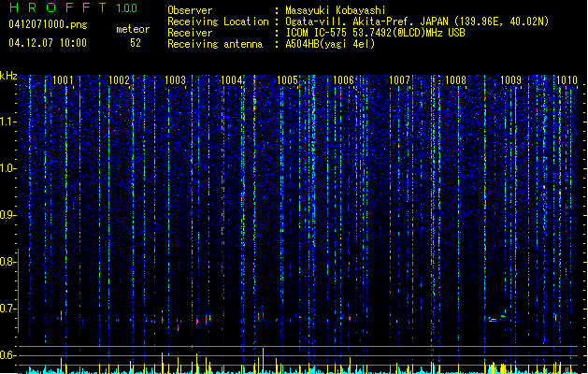Click the 1.1 kHz axis tick label
588x374 pixels.
[7, 122]
